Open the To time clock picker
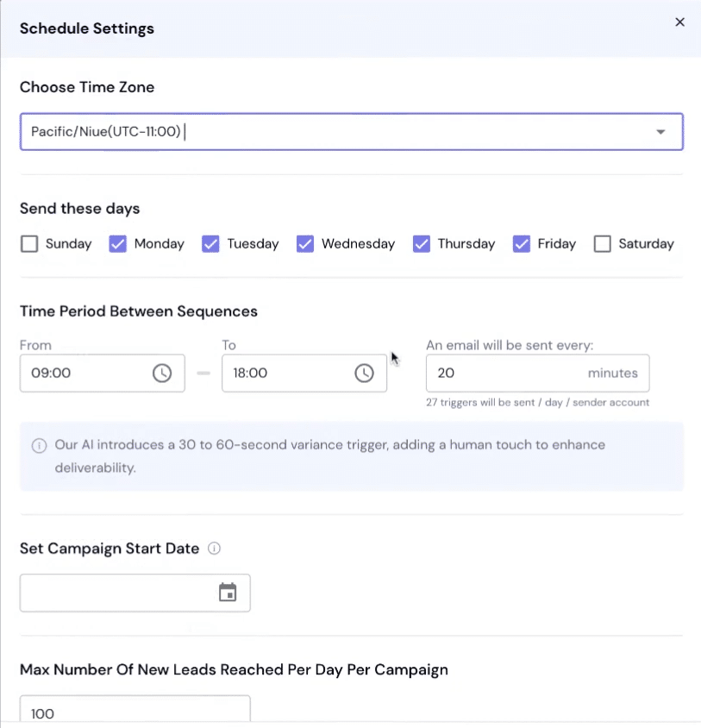This screenshot has height=728, width=701. 364,373
